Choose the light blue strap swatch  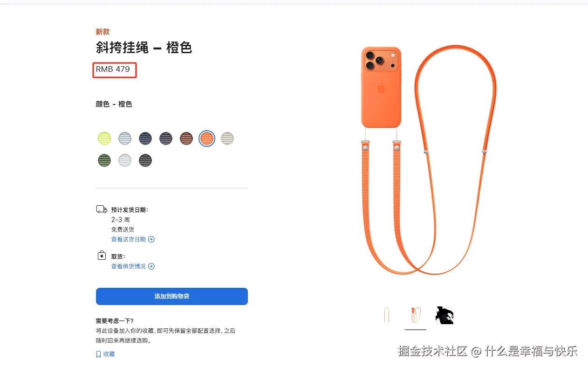125,139
